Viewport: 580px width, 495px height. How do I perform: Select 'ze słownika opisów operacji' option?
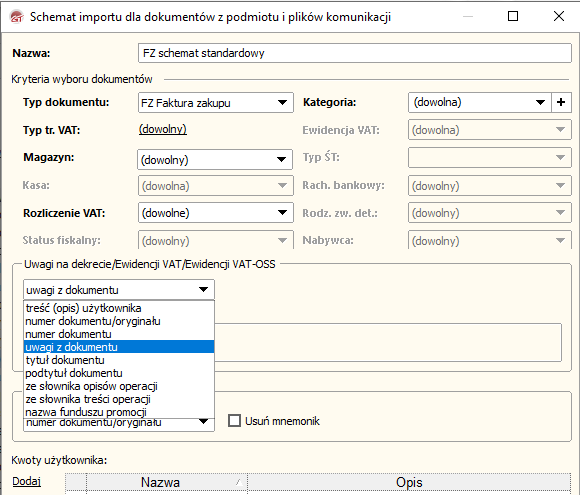(119, 386)
